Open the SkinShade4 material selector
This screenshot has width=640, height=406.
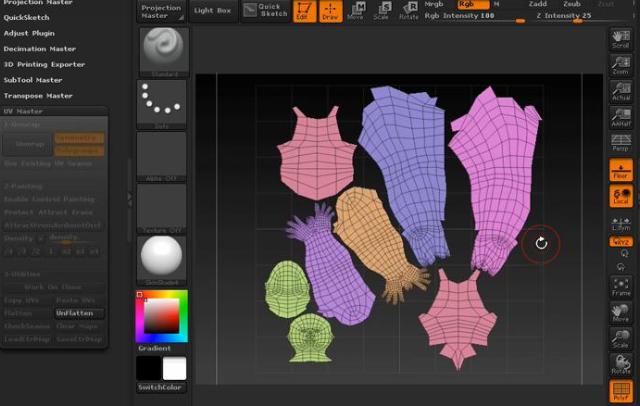[x=162, y=261]
